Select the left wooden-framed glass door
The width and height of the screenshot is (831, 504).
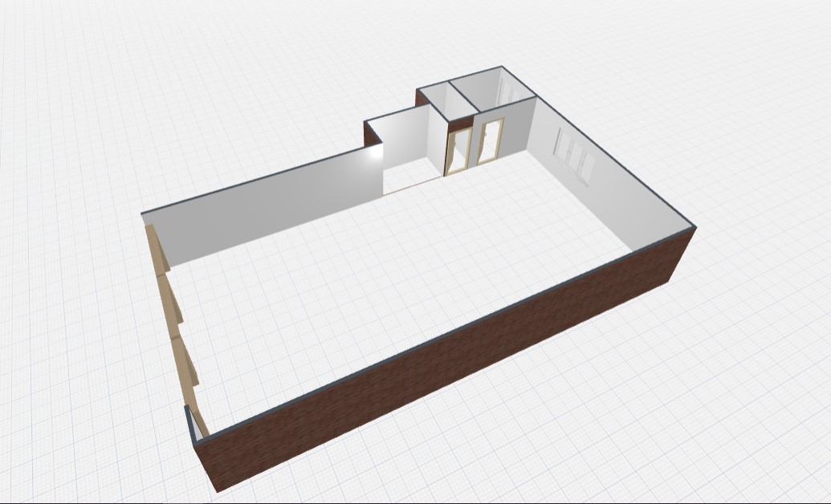point(459,151)
